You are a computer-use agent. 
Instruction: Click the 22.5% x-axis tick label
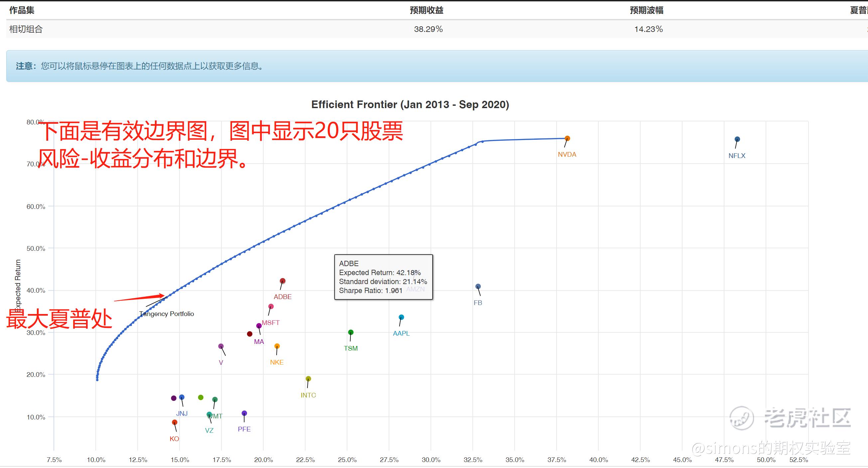(305, 460)
